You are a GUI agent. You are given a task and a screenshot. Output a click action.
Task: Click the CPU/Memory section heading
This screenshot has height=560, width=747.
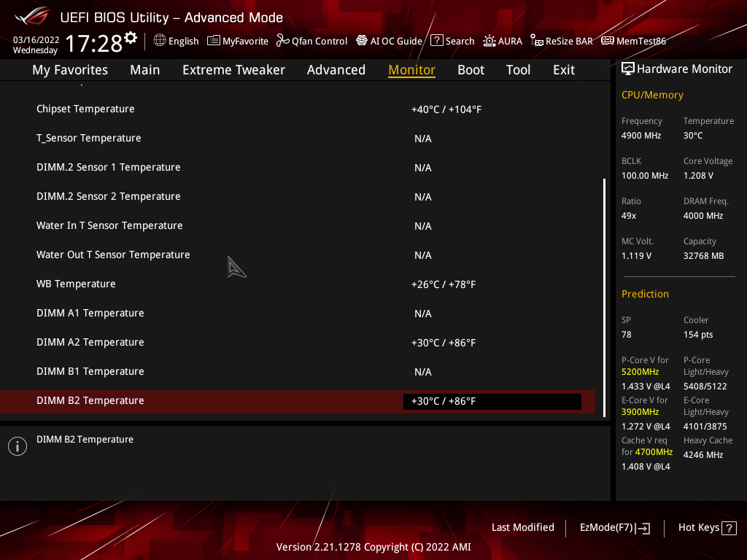(652, 95)
